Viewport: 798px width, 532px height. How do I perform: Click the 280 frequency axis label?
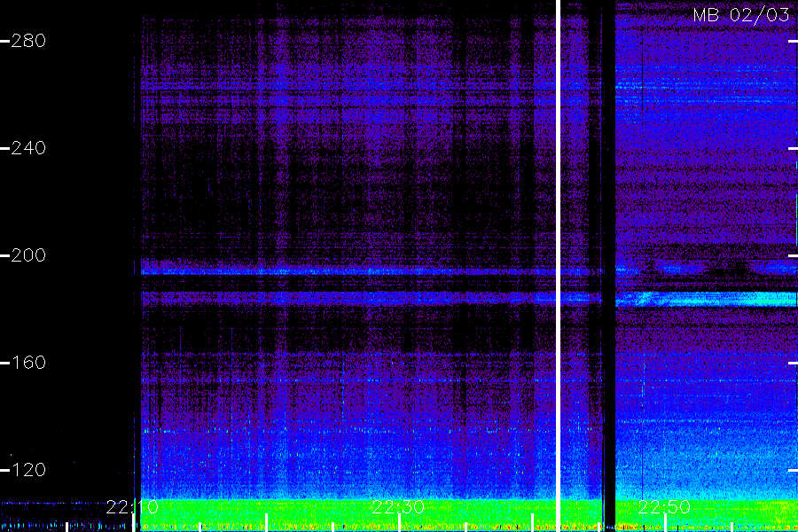click(x=28, y=41)
